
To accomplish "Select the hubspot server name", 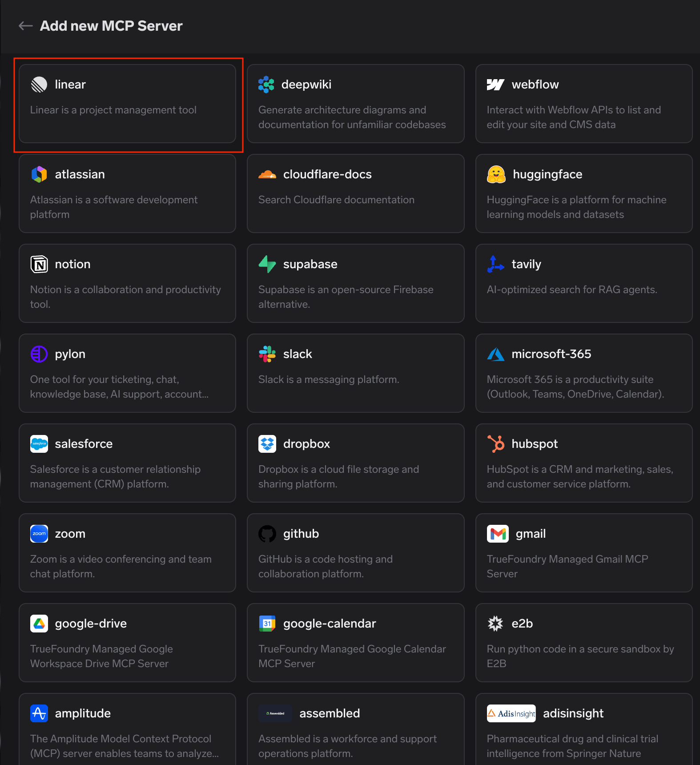I will (x=535, y=444).
